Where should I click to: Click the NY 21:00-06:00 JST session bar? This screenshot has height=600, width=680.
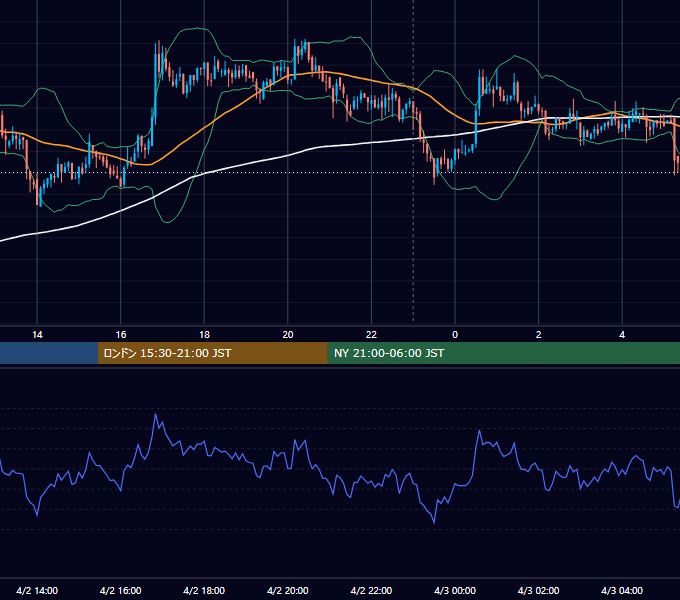pos(503,353)
